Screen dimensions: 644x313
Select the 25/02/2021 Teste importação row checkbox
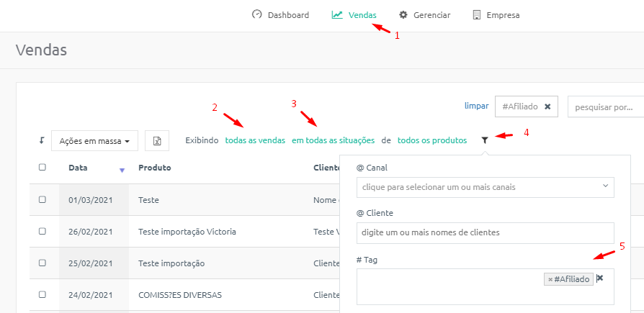[x=43, y=263]
